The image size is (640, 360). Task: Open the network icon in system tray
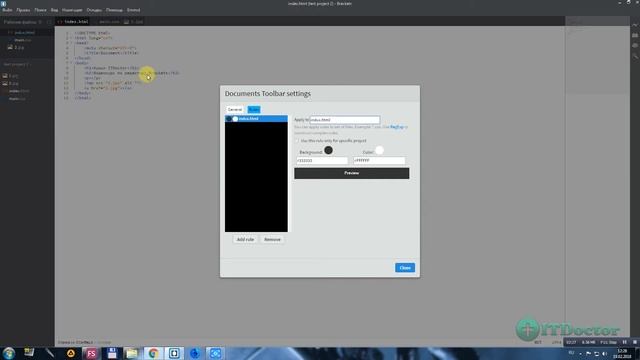(596, 353)
